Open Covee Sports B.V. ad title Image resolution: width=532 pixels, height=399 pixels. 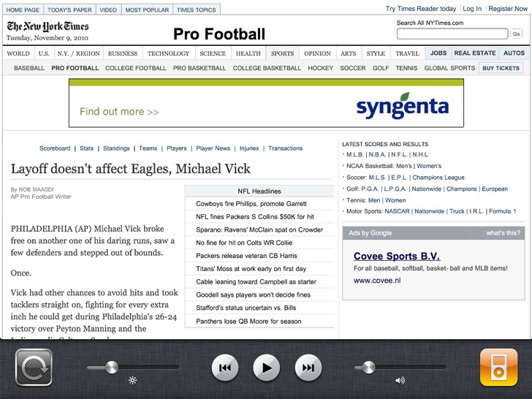(x=397, y=256)
